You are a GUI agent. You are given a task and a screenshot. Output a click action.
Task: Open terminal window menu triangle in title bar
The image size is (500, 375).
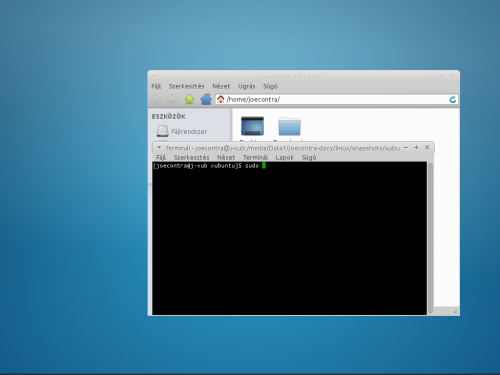(159, 147)
